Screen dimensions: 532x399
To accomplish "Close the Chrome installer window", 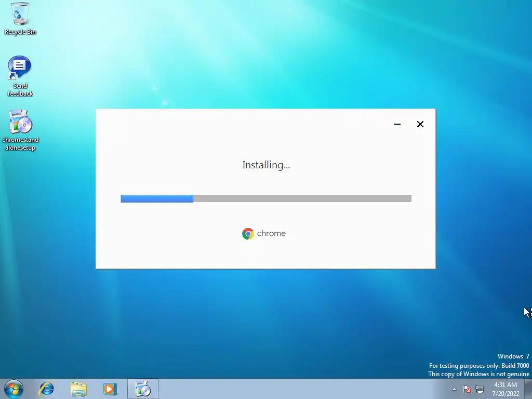I will click(420, 124).
